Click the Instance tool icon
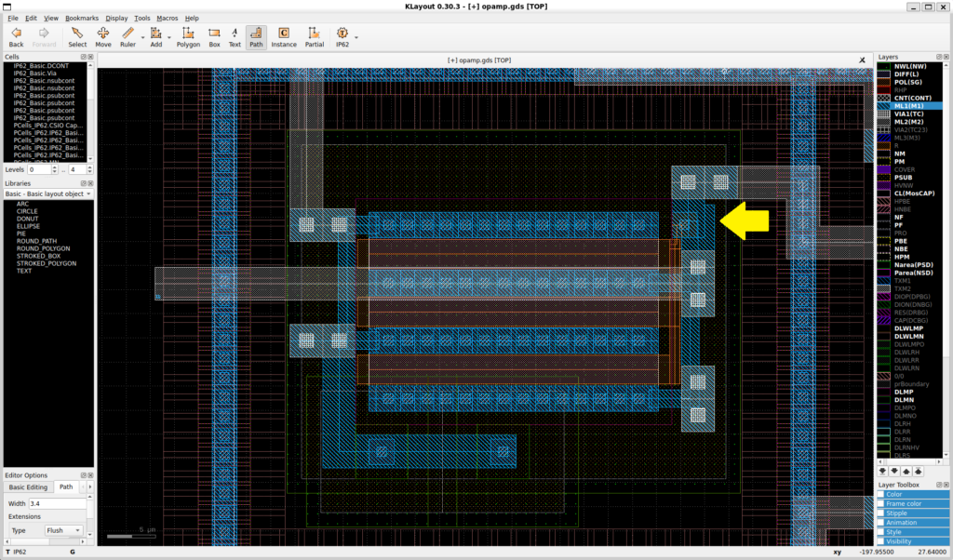 284,36
